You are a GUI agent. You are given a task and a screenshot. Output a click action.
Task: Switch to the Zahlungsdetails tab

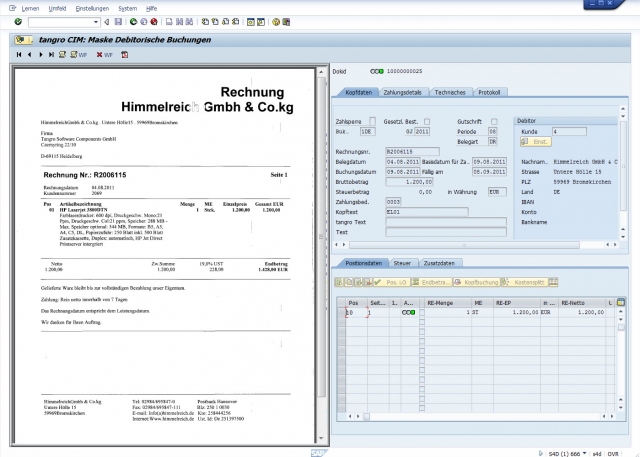402,92
